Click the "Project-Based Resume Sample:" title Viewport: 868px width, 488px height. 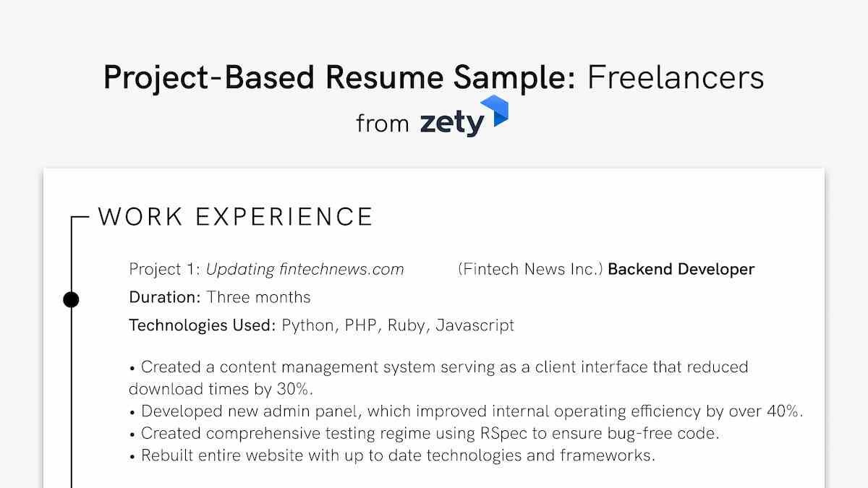pos(339,77)
